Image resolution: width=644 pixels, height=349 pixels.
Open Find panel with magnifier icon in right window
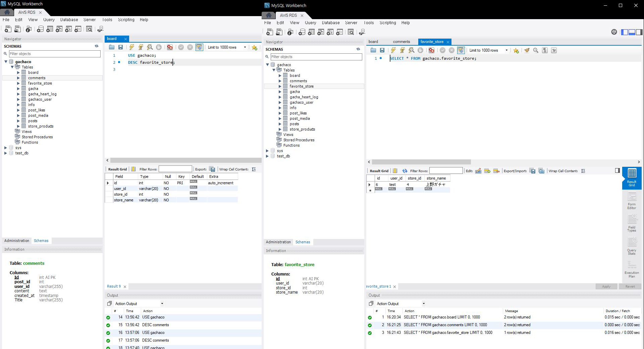click(536, 50)
